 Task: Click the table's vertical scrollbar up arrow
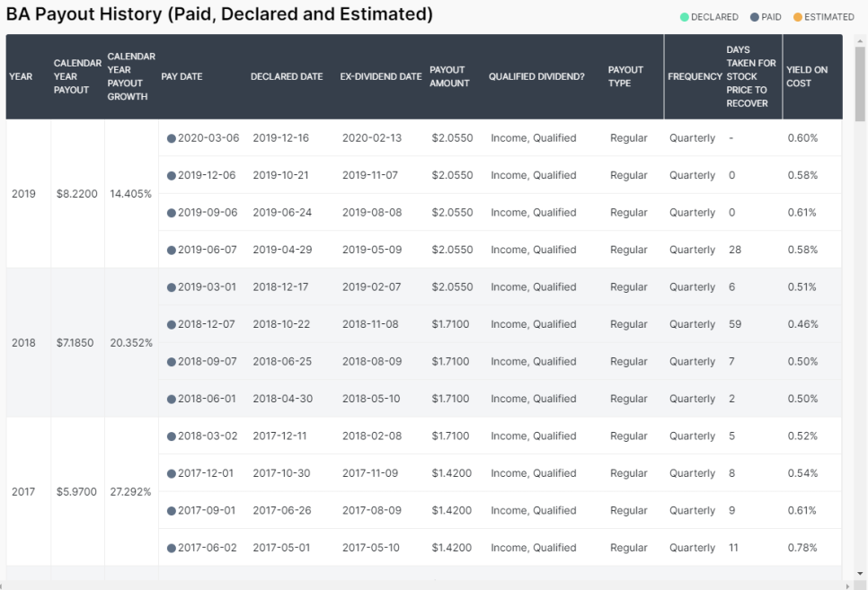tap(860, 41)
